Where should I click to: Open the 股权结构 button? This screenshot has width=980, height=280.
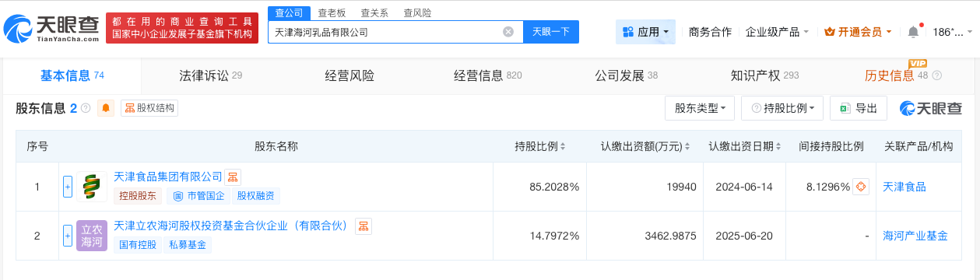(x=150, y=108)
